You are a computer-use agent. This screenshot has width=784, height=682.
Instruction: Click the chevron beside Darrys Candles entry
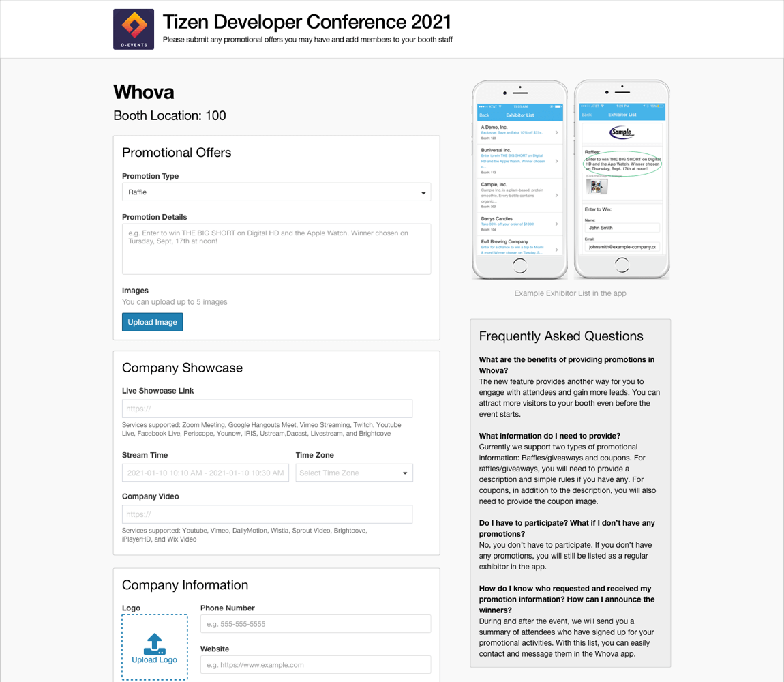(556, 224)
